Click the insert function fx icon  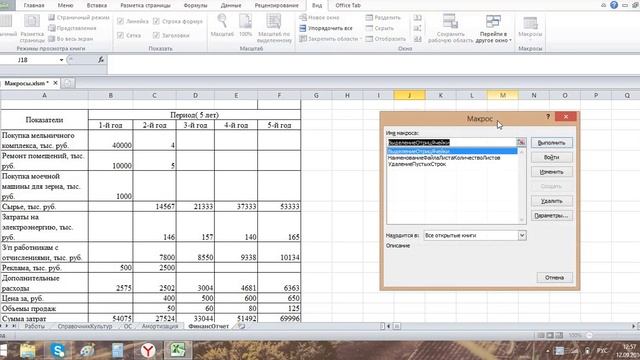[100, 60]
